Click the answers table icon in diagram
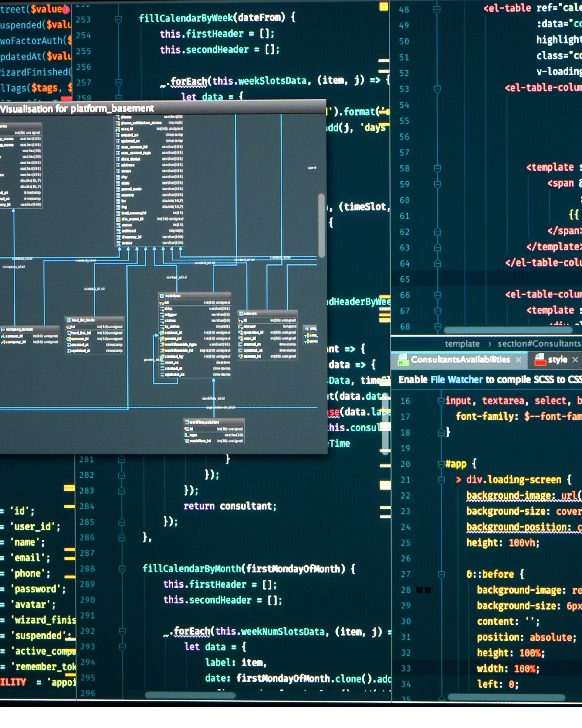 point(241,314)
